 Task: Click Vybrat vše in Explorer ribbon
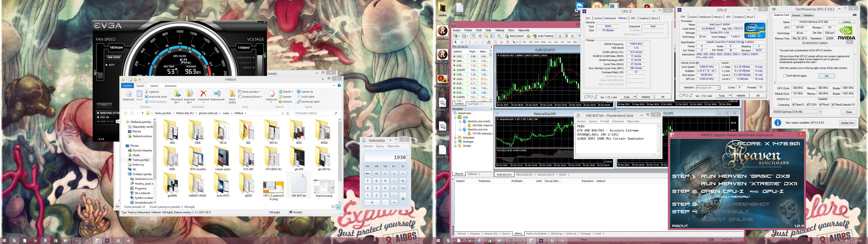[x=305, y=92]
